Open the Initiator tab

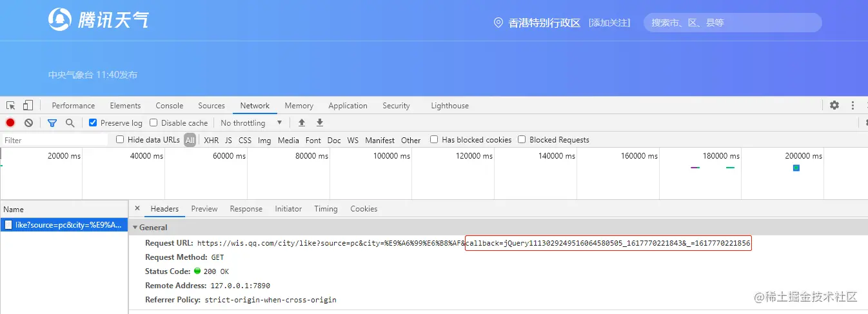[288, 208]
